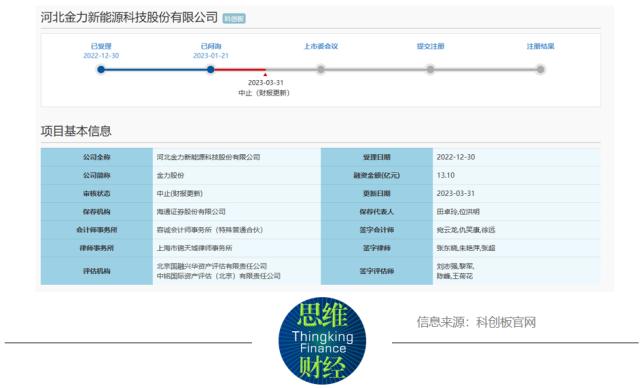Viewport: 640px width, 388px height.
Task: Click the 已问询 stage label
Action: click(x=211, y=46)
